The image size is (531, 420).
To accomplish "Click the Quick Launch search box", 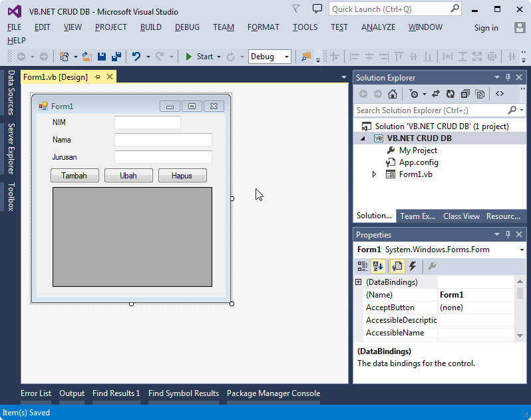I will 395,9.
